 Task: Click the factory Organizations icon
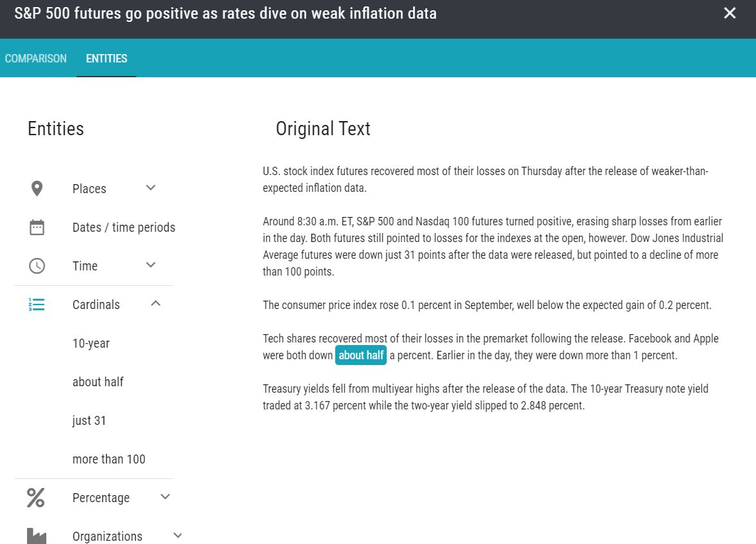click(37, 536)
